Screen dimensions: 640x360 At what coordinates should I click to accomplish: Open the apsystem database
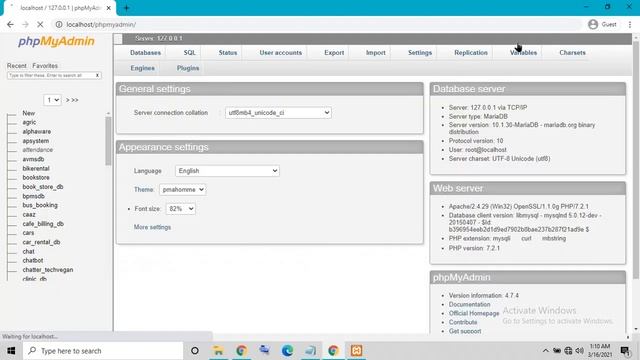tap(36, 141)
